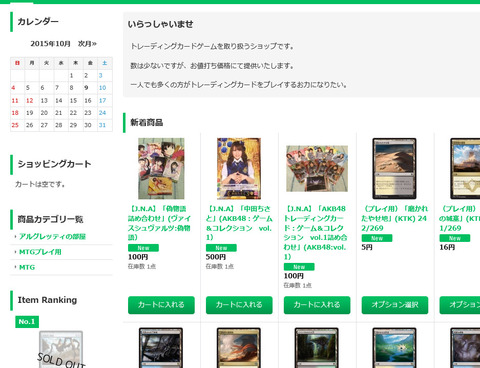Select October 9 in the calendar

click(86, 88)
